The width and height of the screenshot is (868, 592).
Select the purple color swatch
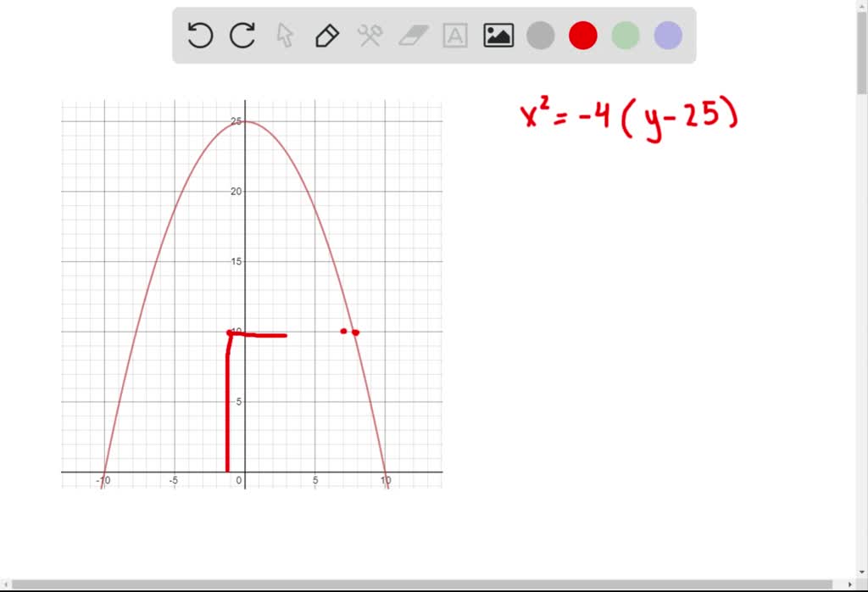(x=667, y=35)
